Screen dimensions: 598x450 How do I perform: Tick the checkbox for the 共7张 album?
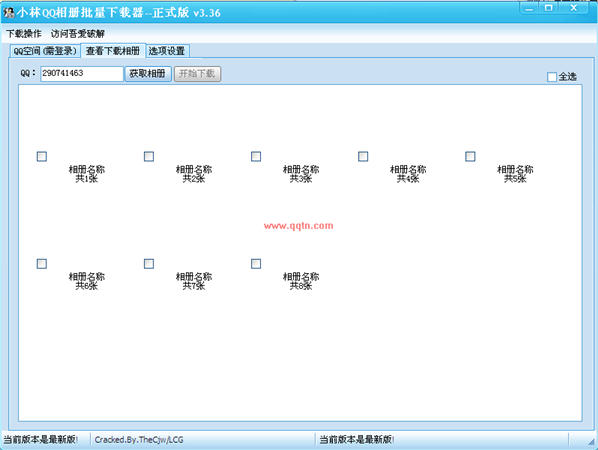point(149,264)
